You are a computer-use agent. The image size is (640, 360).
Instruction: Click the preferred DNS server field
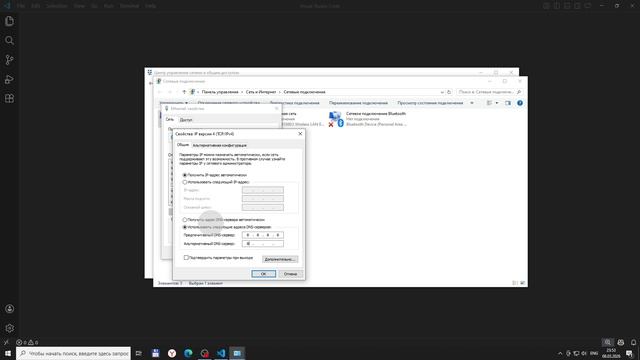[x=262, y=235]
